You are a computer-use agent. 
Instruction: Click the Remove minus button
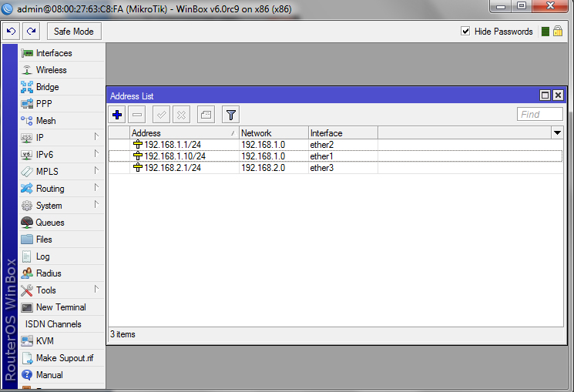click(x=137, y=115)
